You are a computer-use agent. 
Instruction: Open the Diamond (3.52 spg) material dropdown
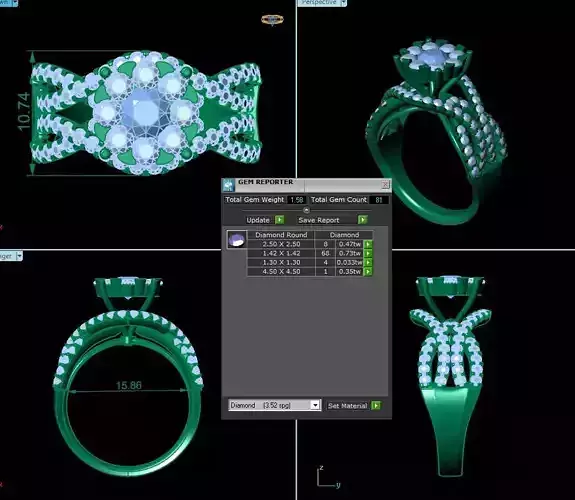[x=315, y=405]
